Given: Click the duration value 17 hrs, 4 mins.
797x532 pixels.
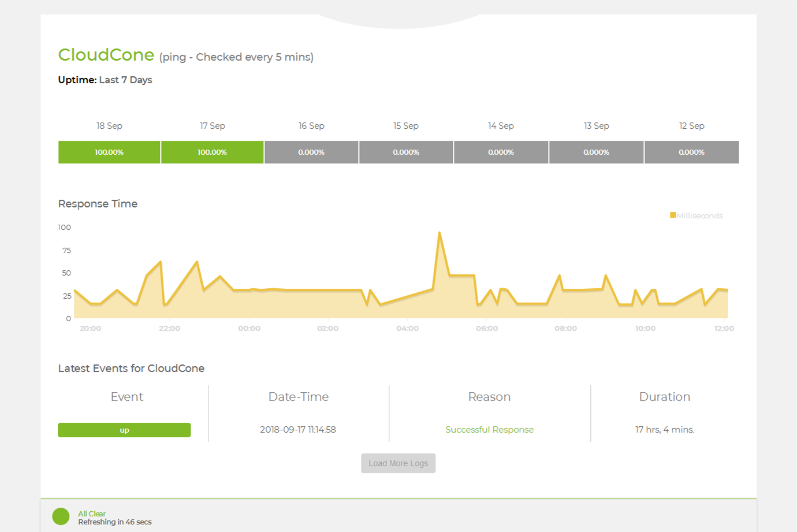Looking at the screenshot, I should tap(665, 430).
